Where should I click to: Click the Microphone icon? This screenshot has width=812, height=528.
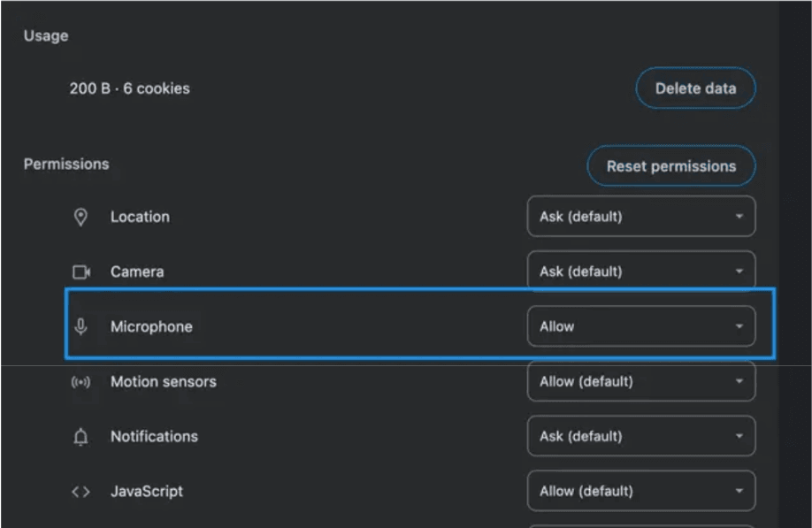click(80, 326)
